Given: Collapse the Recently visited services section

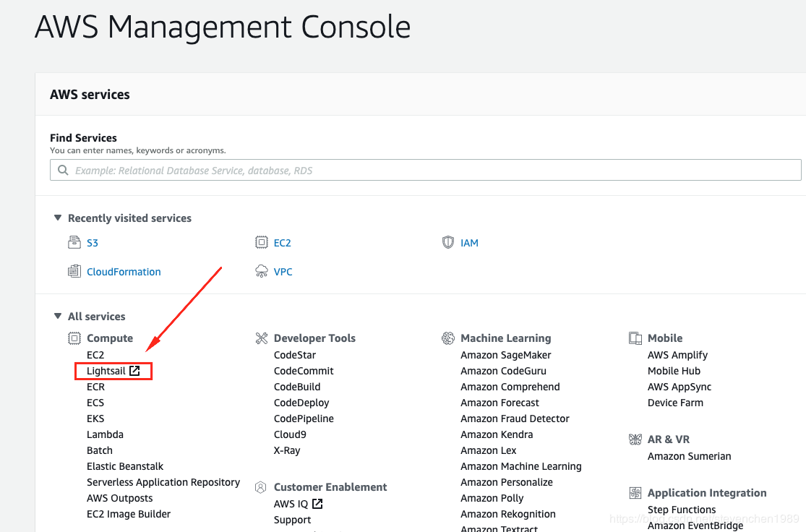Looking at the screenshot, I should coord(57,218).
